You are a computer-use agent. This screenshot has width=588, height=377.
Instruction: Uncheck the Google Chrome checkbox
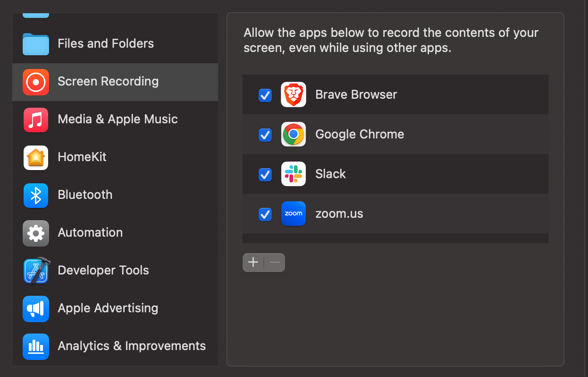point(265,135)
